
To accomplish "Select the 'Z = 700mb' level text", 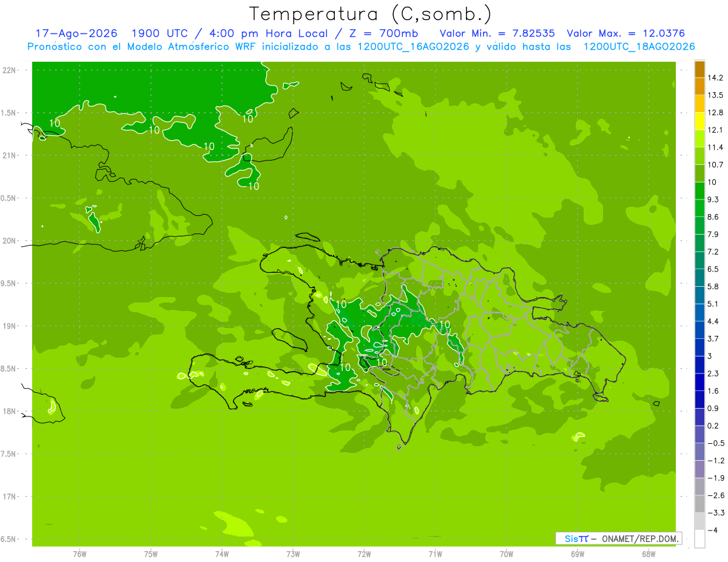I will [x=380, y=33].
